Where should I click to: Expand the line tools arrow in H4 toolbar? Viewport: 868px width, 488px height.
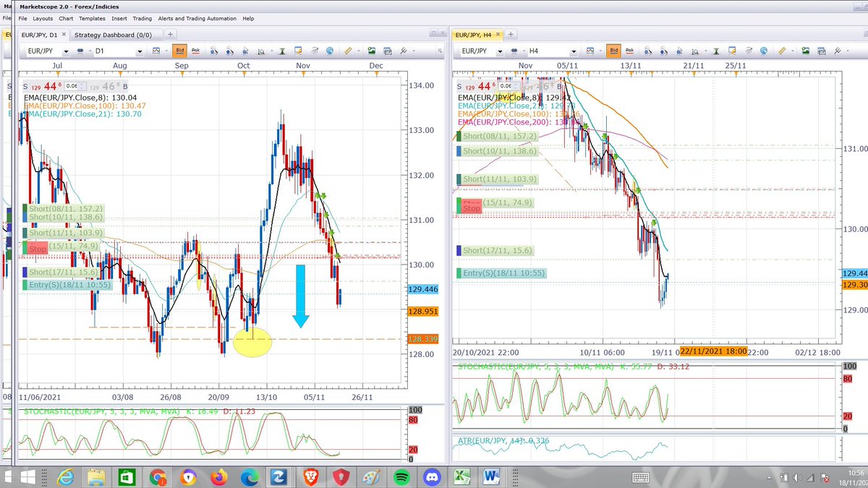(x=847, y=51)
